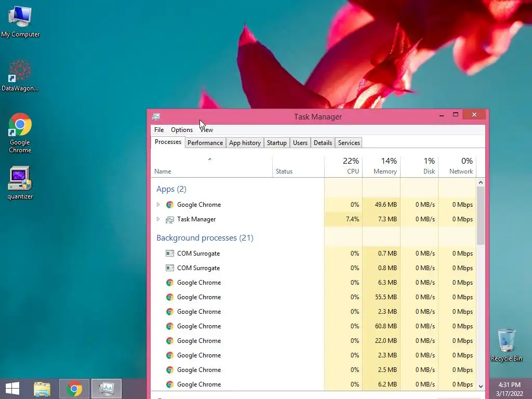Click icon of the 2.5 MB Chrome process
Viewport: 532px width, 399px height.
click(x=170, y=370)
